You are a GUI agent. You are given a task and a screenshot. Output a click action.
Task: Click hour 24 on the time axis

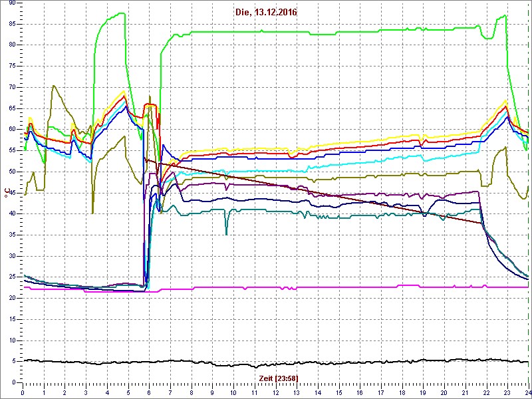[x=528, y=391]
